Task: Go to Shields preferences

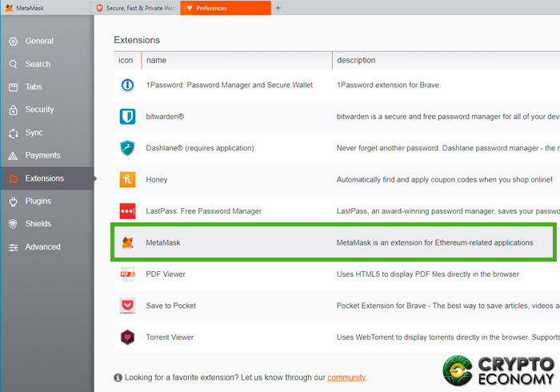Action: [47, 224]
